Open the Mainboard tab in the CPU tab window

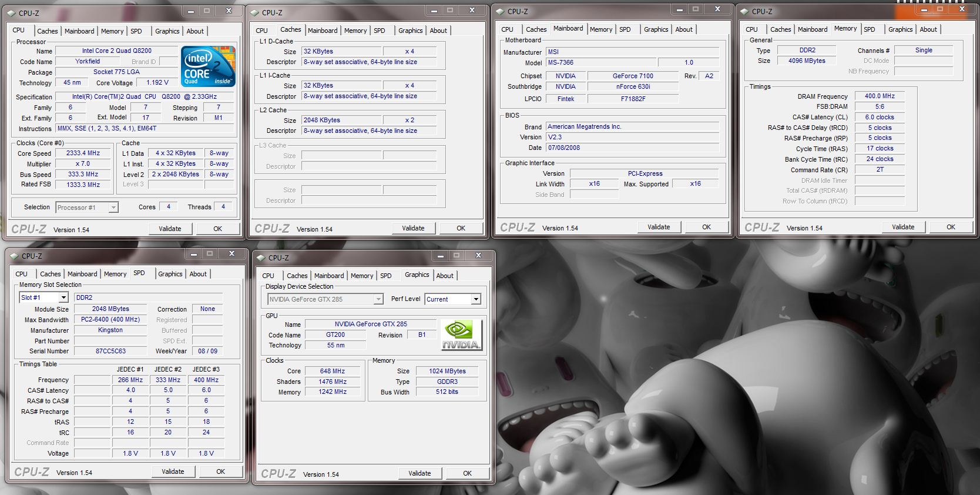[79, 31]
